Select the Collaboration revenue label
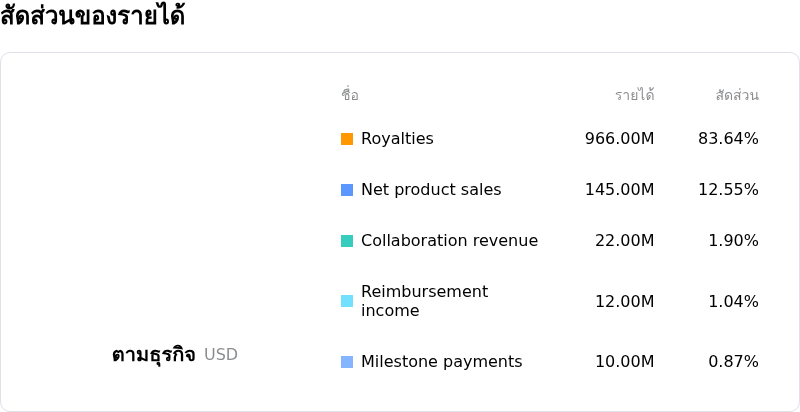The width and height of the screenshot is (800, 412). pos(449,241)
